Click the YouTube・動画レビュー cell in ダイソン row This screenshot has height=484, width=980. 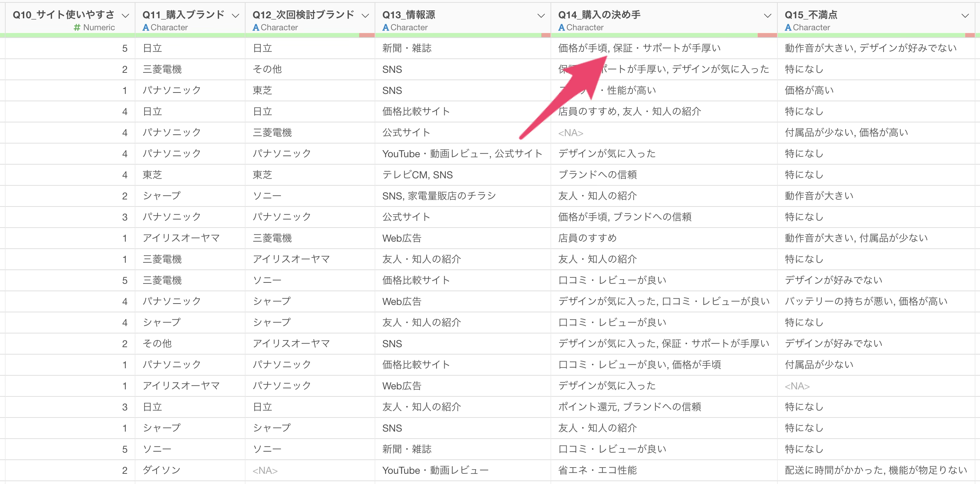click(x=463, y=470)
